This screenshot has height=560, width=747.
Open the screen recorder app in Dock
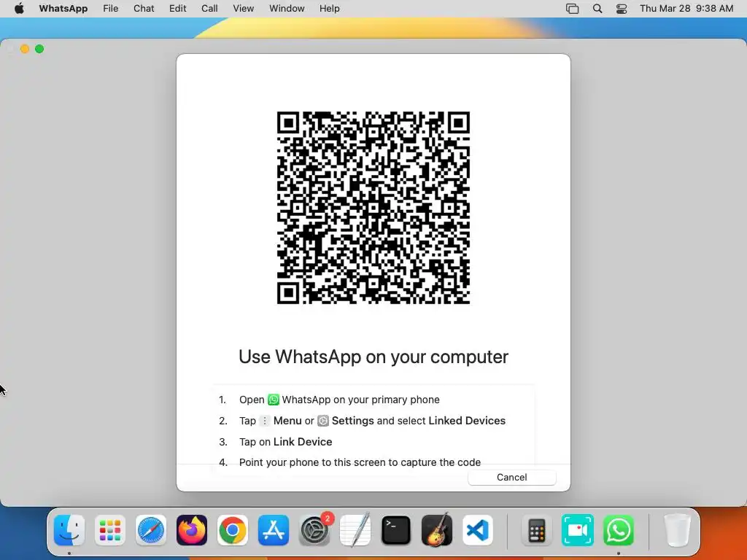click(578, 530)
